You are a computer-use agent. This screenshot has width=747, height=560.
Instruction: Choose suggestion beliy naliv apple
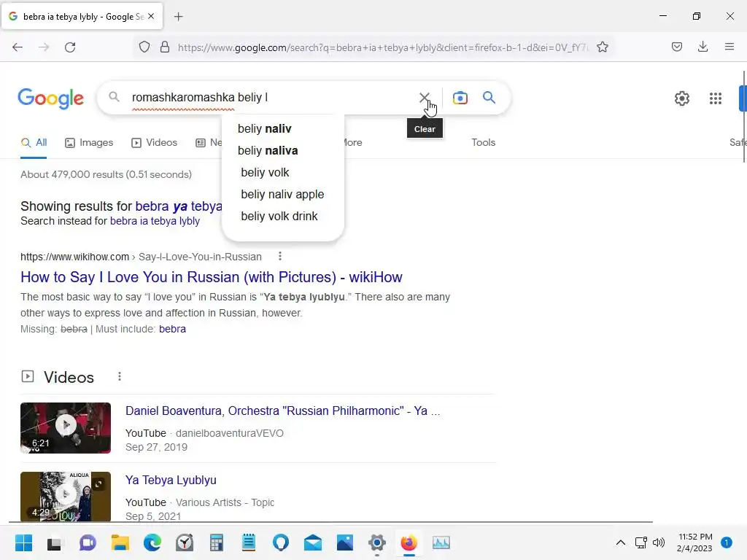[282, 194]
